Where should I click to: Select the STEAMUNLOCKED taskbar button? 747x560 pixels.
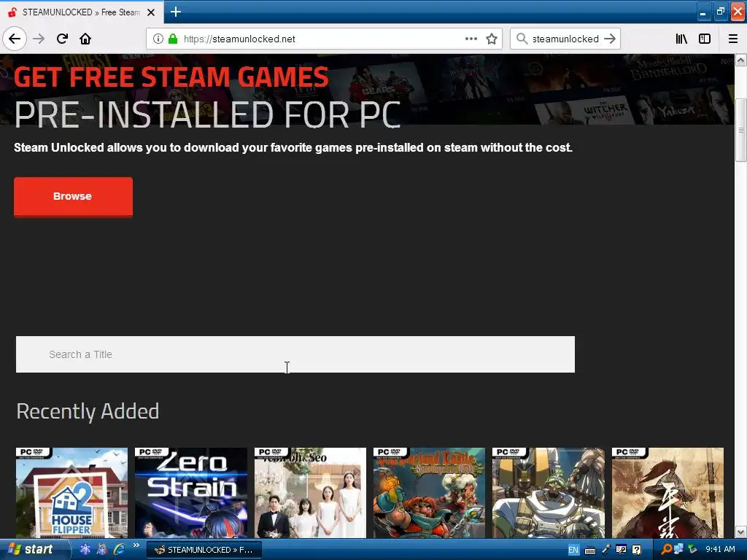click(x=204, y=550)
